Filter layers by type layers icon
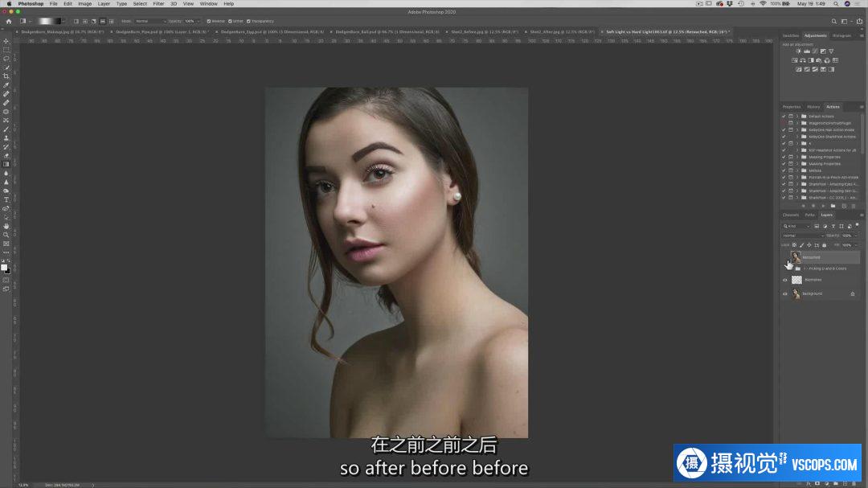The height and width of the screenshot is (488, 868). (x=833, y=226)
